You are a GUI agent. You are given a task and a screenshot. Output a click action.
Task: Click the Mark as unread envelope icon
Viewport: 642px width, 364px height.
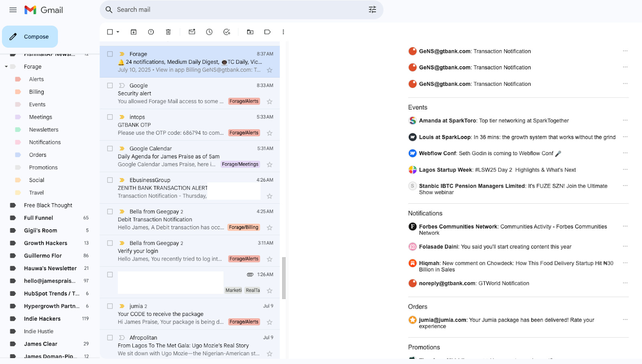[192, 32]
